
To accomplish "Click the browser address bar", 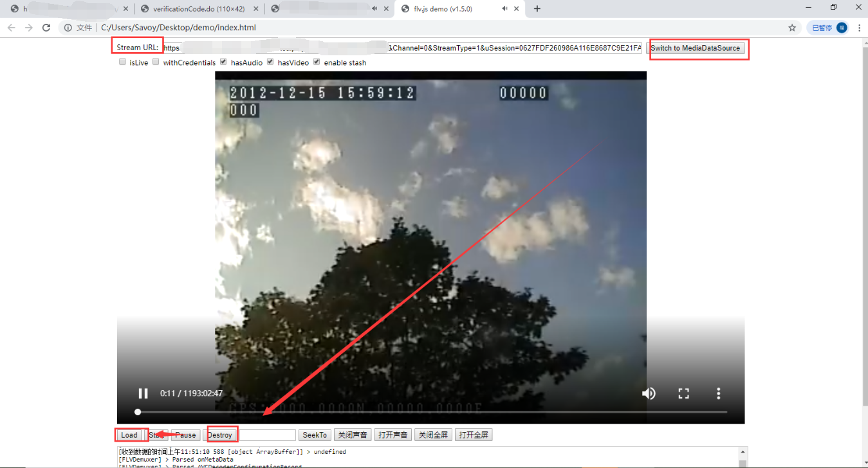I will 441,28.
